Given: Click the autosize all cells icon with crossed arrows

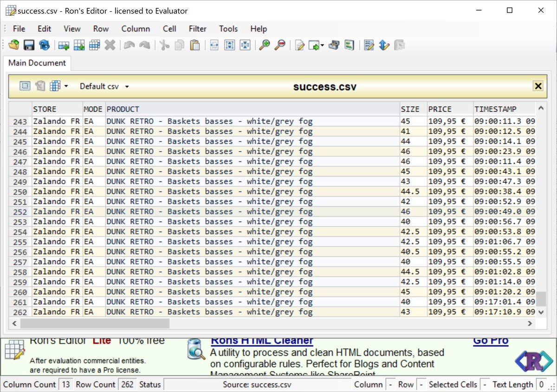Looking at the screenshot, I should (246, 45).
